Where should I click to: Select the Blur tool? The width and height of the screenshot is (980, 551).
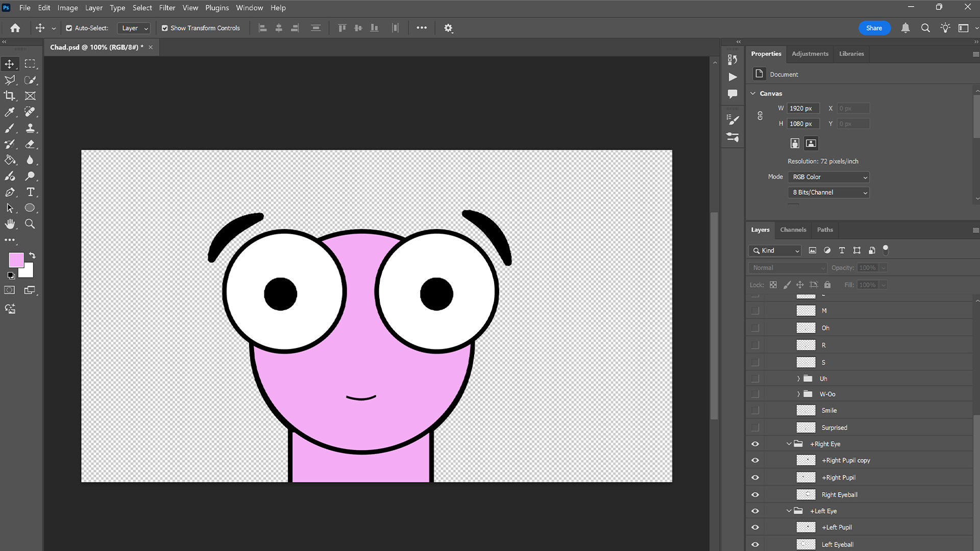pos(30,160)
